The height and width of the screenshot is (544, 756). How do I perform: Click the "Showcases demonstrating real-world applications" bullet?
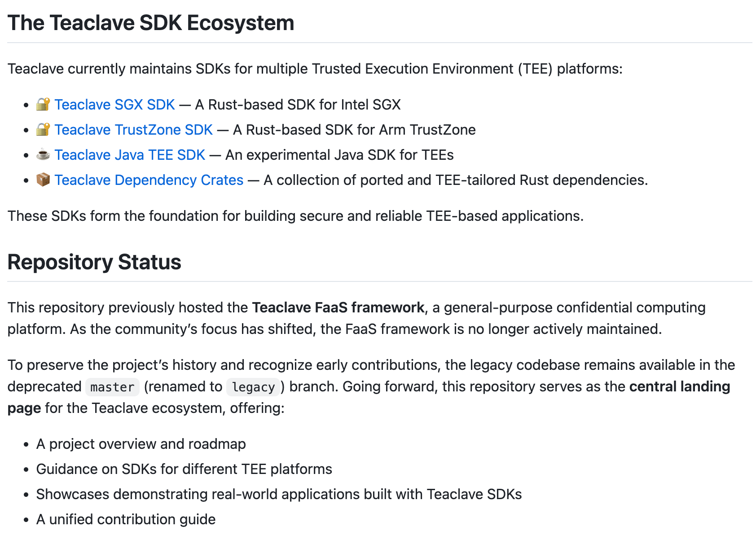[279, 494]
